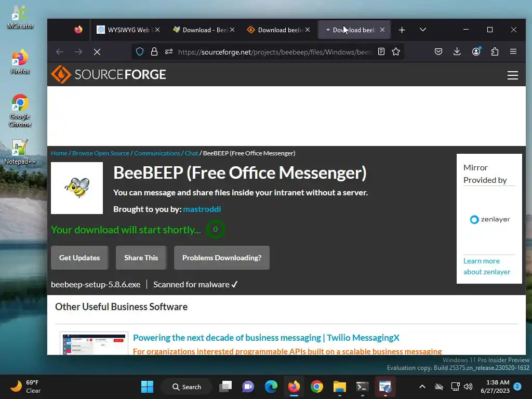532x399 pixels.
Task: Open the Chat app on taskbar
Action: (248, 387)
